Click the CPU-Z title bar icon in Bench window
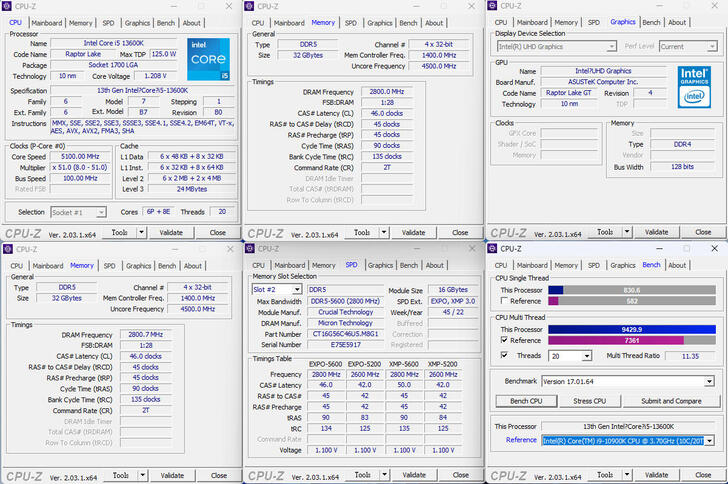728x484 pixels. coord(492,248)
